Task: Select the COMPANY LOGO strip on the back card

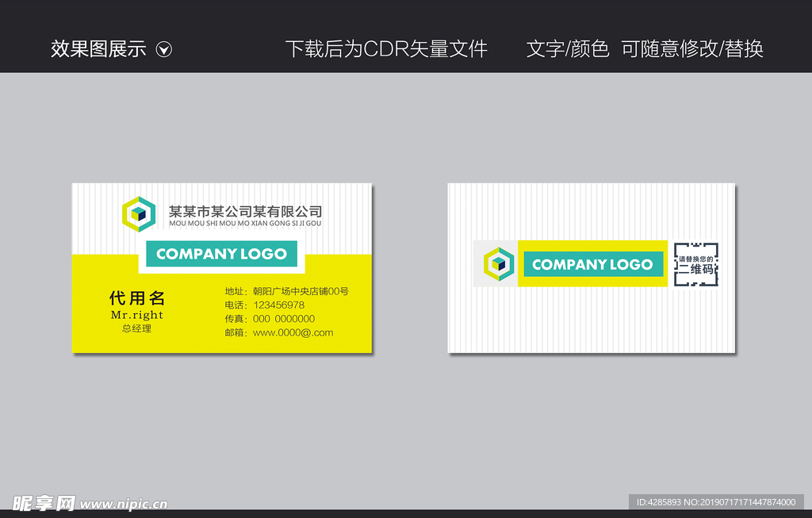Action: tap(593, 264)
